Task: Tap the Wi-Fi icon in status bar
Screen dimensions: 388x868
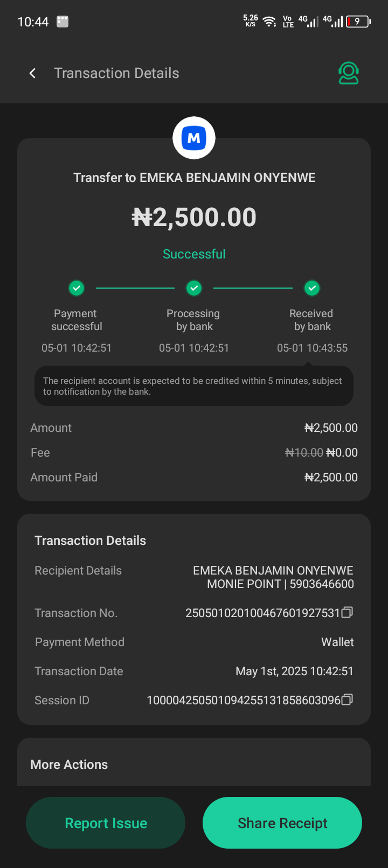Action: (x=269, y=22)
